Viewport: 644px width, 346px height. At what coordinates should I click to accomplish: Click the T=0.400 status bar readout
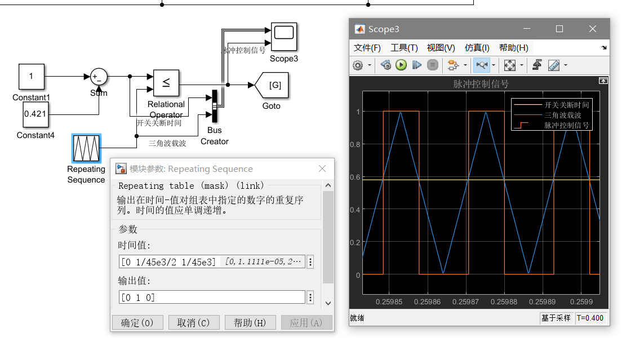pos(590,318)
